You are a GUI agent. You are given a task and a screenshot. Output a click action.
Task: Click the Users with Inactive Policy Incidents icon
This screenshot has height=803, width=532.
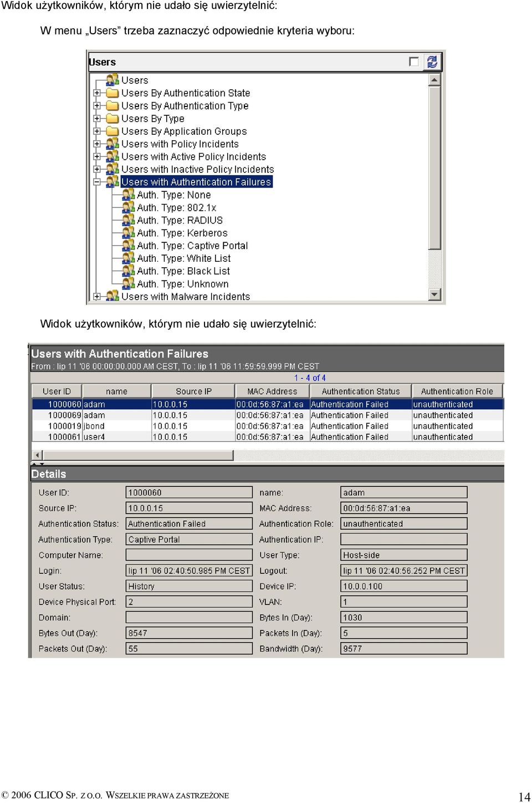[x=112, y=169]
